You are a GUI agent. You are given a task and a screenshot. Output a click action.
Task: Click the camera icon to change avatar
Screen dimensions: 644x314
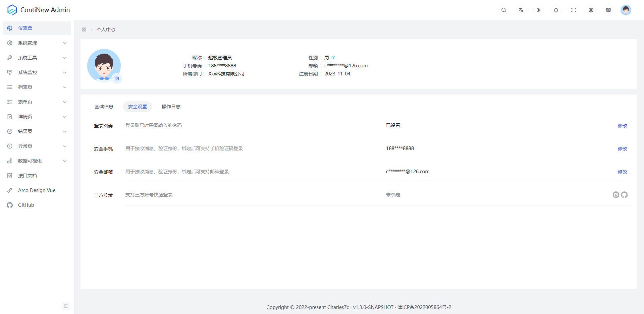pos(116,78)
